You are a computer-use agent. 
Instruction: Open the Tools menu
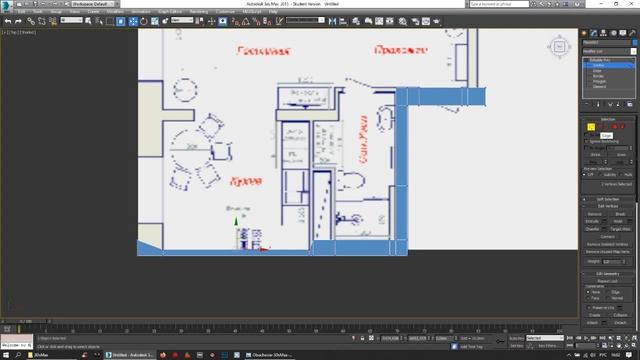pos(38,12)
